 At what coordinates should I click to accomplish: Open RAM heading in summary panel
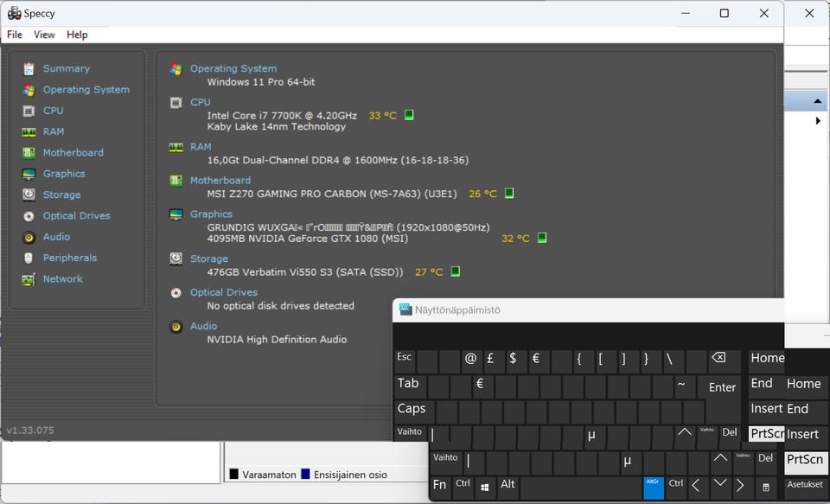201,147
